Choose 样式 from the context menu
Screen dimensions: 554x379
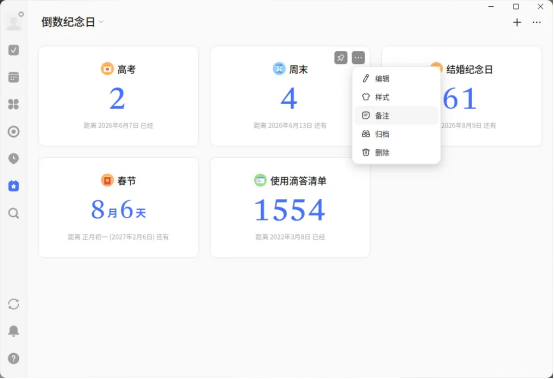click(x=396, y=97)
